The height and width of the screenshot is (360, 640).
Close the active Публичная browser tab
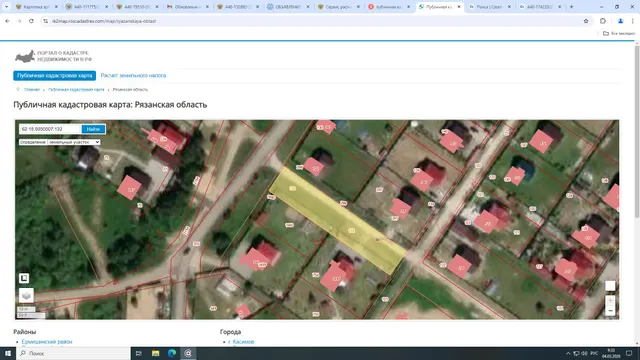click(459, 7)
